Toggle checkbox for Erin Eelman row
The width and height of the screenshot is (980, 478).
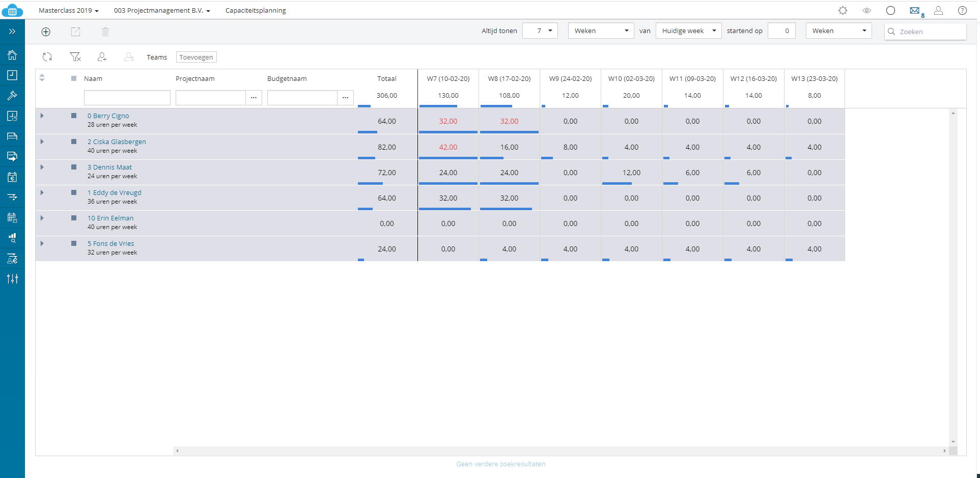click(x=74, y=218)
